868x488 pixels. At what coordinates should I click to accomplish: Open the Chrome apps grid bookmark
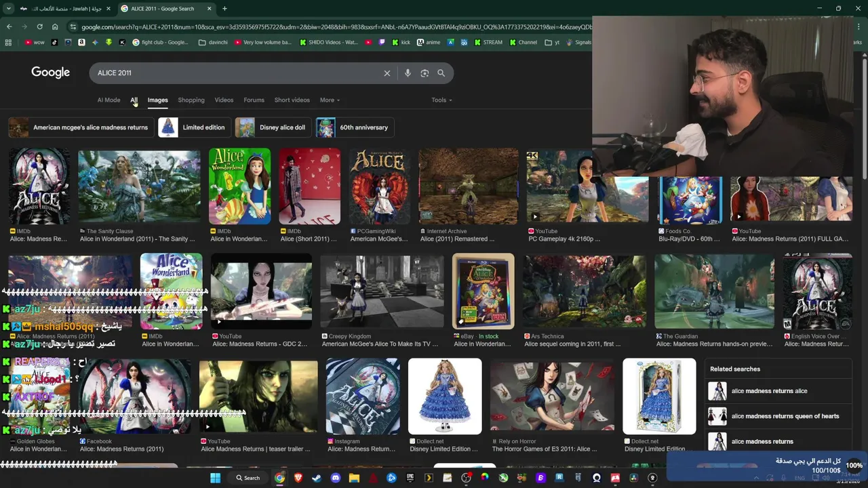8,42
